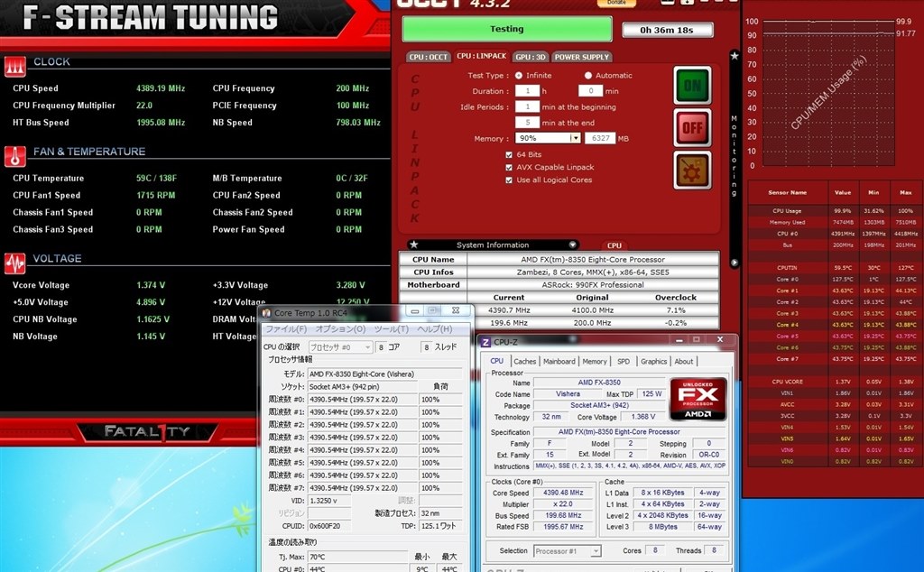
Task: Click the Duration minutes input field
Action: point(590,91)
